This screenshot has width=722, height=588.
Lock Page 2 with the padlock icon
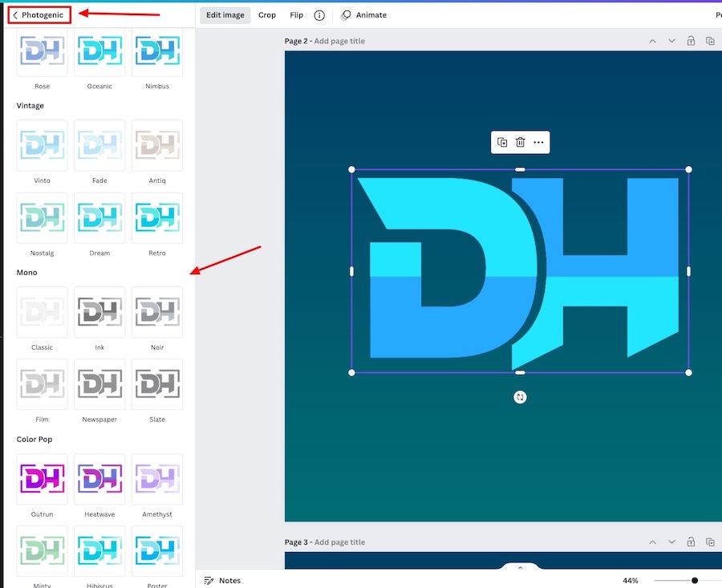click(691, 41)
